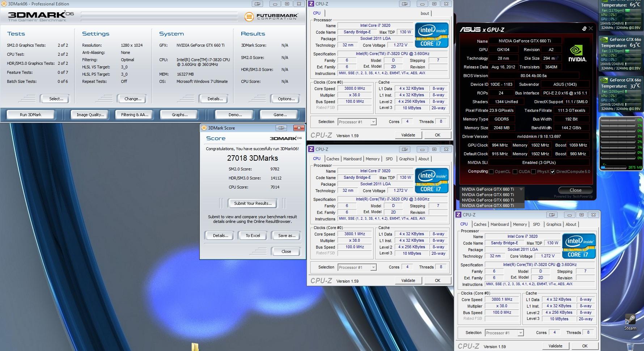
Task: Click the NVIDIA icon on the 63°C GeForce gadget
Action: coord(604,39)
